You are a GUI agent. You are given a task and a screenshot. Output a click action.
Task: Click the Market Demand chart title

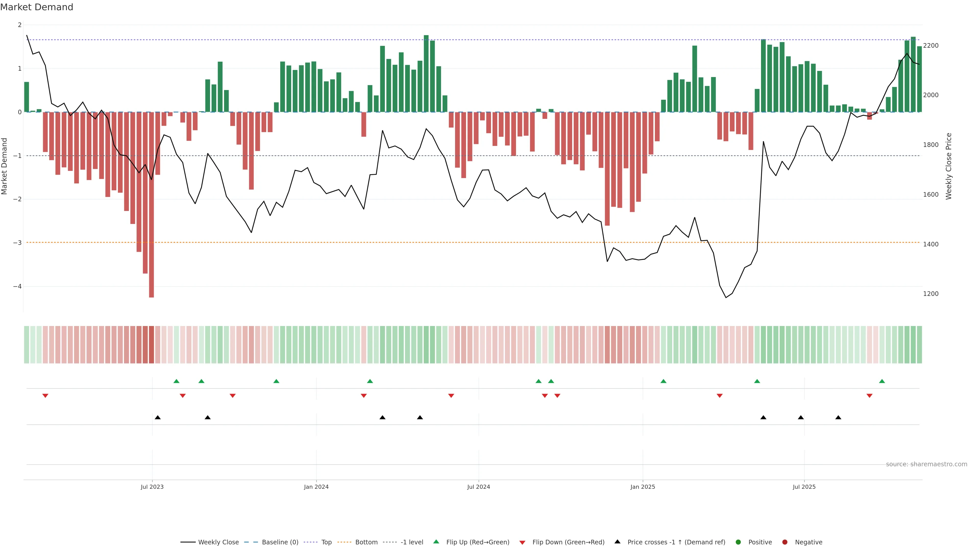point(36,7)
